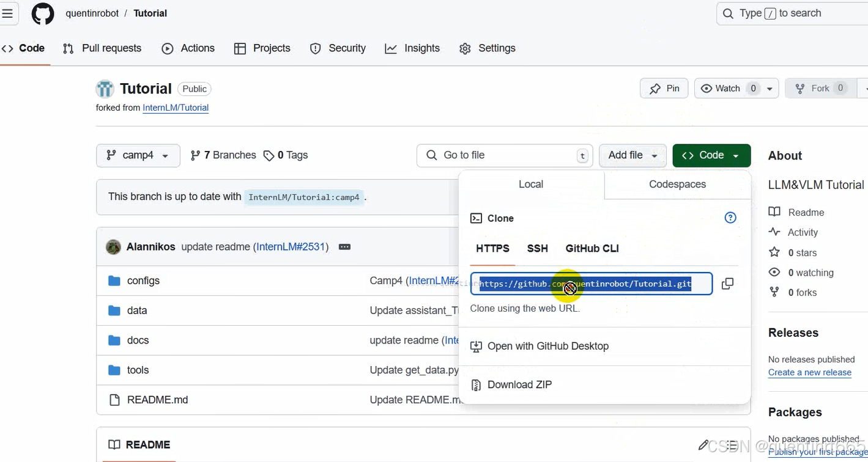This screenshot has height=462, width=868.
Task: Open the Releases heading link
Action: click(x=793, y=332)
